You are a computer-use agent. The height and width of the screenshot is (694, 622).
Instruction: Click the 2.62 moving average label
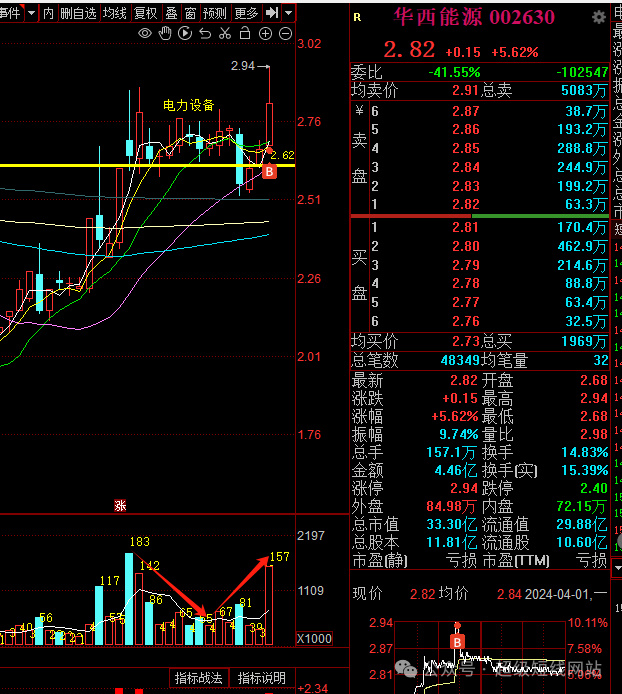(282, 155)
